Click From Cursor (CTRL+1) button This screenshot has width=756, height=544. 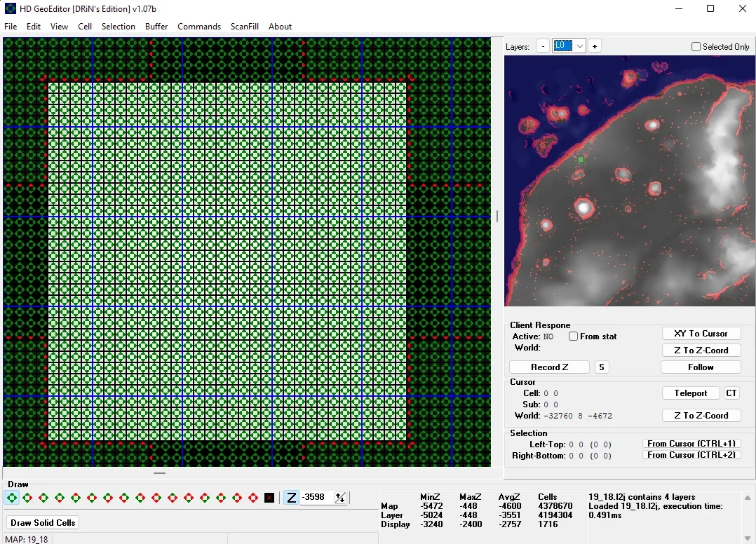(691, 444)
